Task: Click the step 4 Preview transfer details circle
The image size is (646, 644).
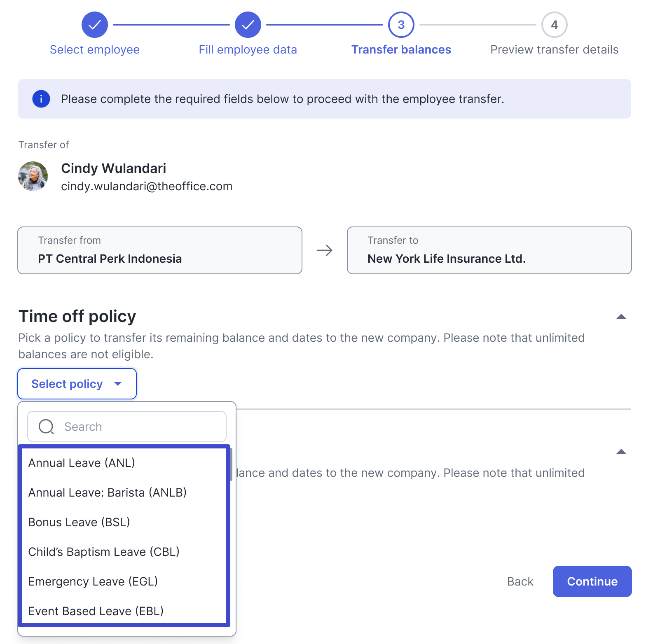Action: [555, 25]
